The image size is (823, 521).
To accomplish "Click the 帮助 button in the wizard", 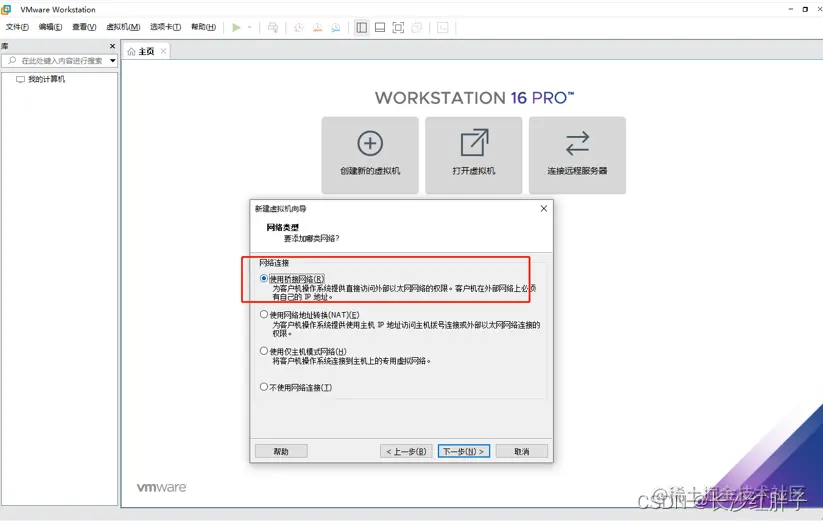I will (281, 451).
